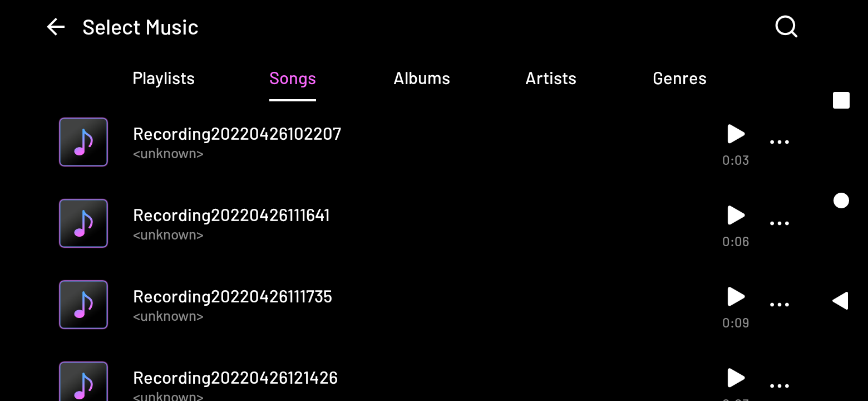Open more options for Recording20220426111735

click(x=779, y=305)
